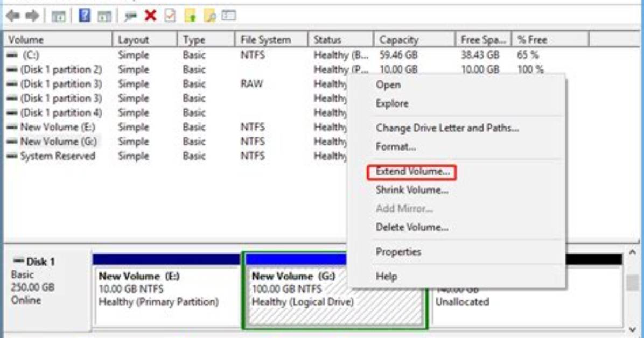This screenshot has height=338, width=644.
Task: Sort by the Capacity column header
Action: 415,39
